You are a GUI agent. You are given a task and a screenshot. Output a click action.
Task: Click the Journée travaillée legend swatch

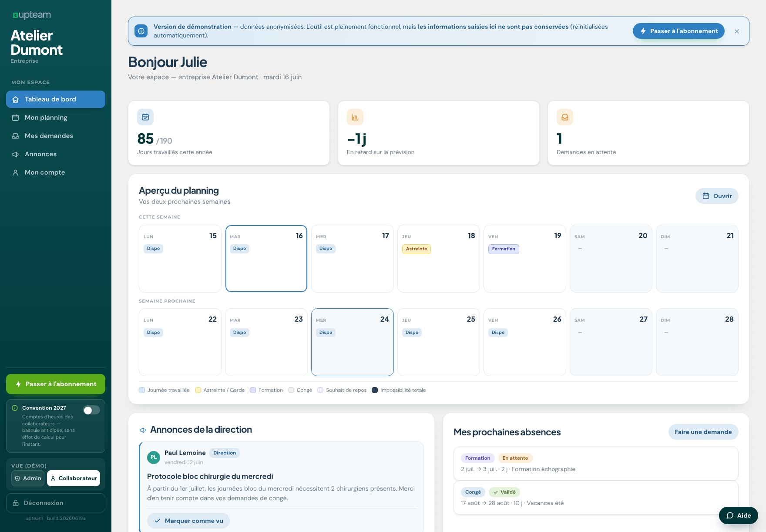(142, 390)
